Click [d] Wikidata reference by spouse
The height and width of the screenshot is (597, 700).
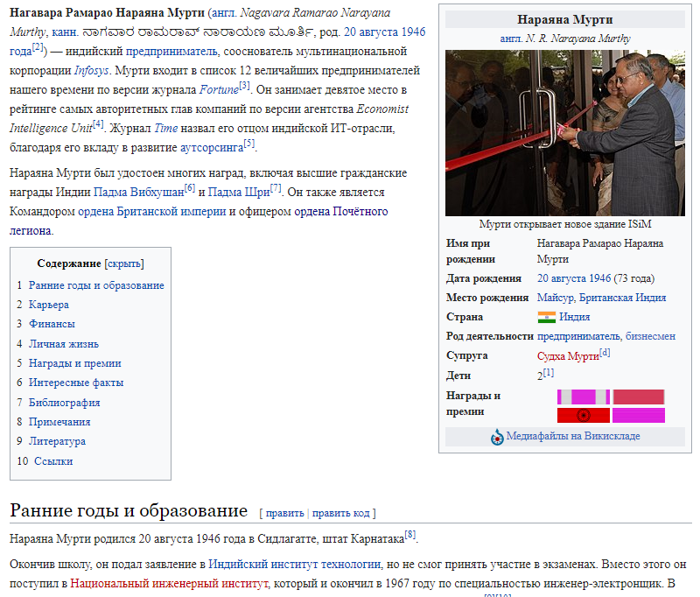(x=605, y=352)
